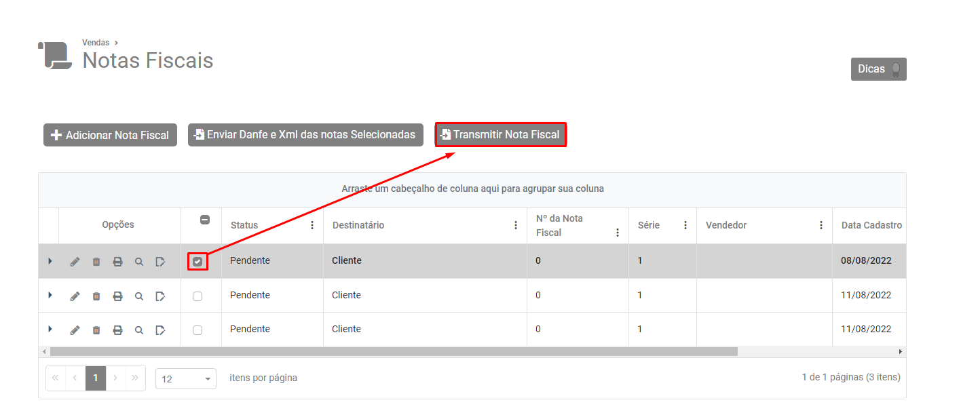Click the edit pencil icon in first row
Screen dimensions: 980x417
pyautogui.click(x=75, y=262)
